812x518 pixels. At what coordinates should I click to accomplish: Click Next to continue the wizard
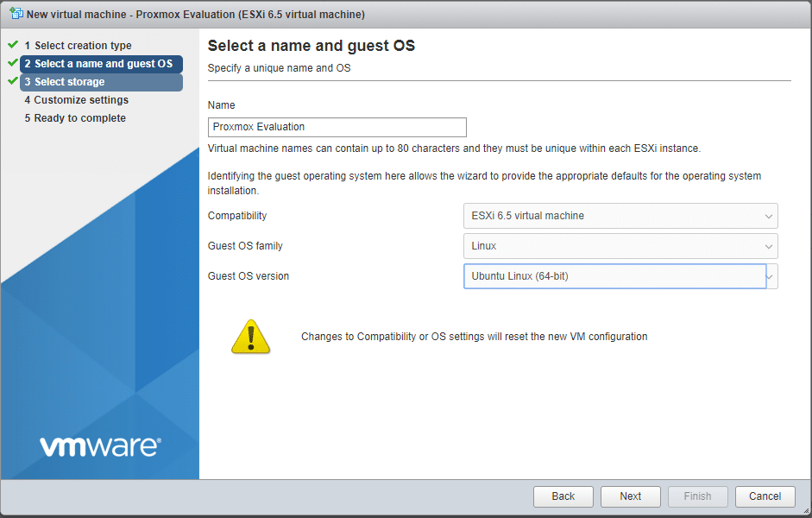[x=630, y=496]
